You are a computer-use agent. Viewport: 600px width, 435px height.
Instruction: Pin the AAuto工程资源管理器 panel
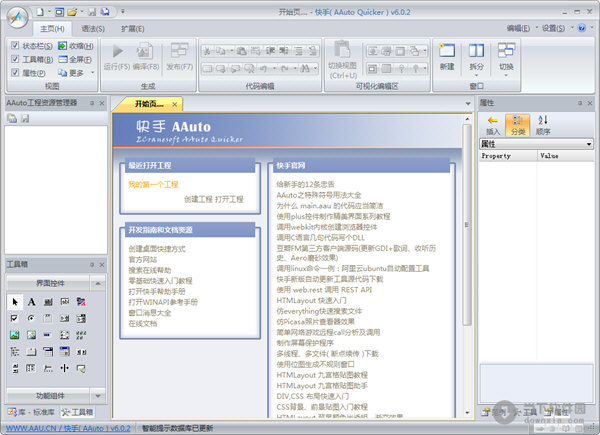pos(92,103)
